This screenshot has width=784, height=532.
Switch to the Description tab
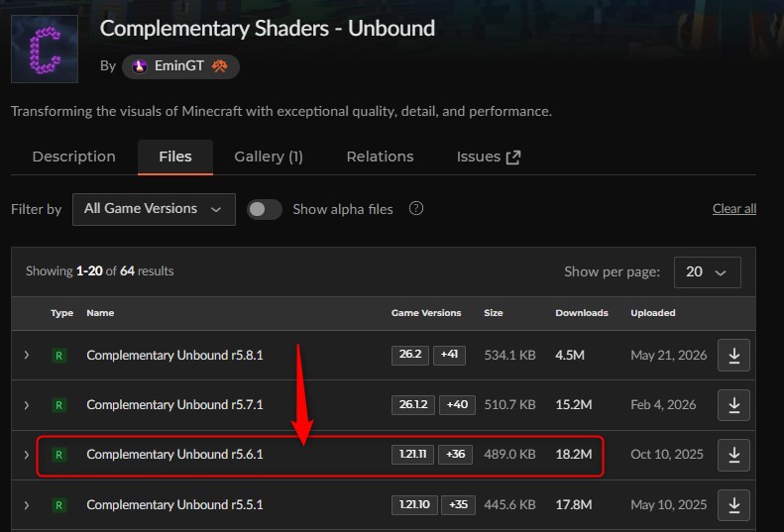[74, 157]
